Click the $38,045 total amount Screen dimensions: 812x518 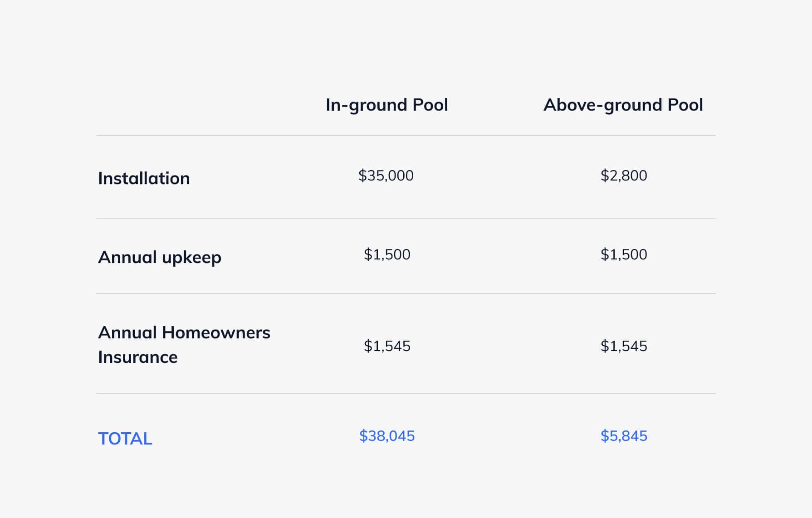click(x=387, y=436)
